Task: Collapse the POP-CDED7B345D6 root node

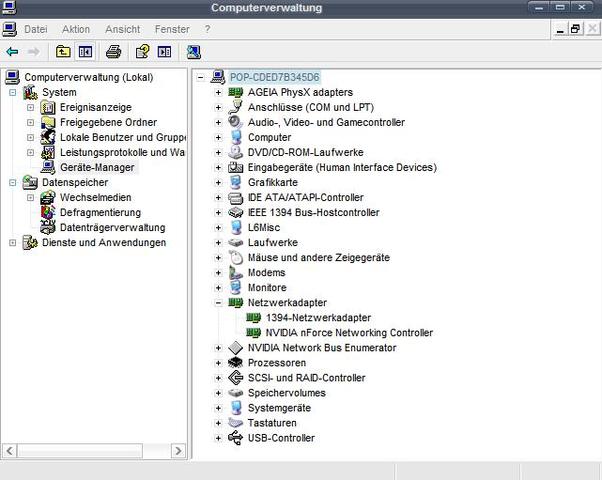Action: point(200,77)
